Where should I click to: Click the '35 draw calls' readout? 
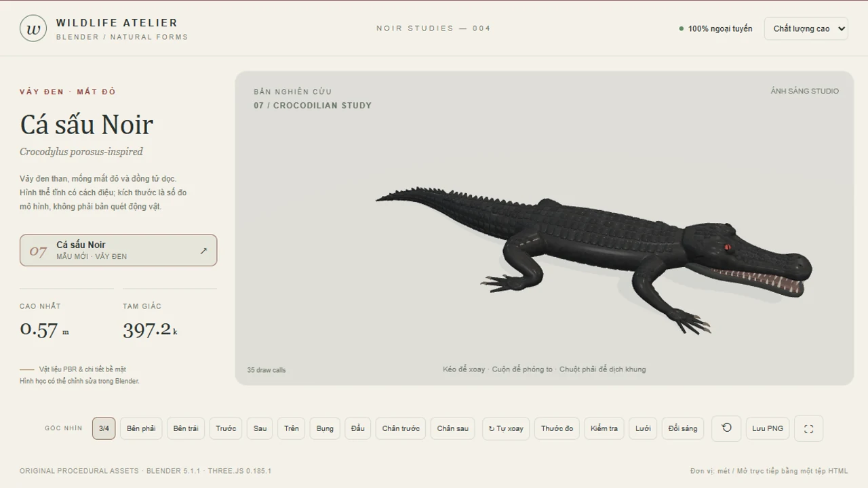tap(267, 370)
